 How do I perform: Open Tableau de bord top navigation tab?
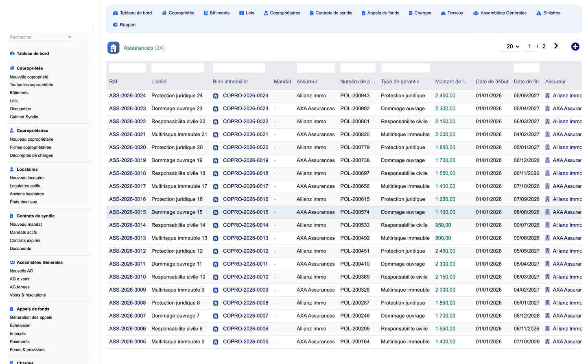pos(132,13)
